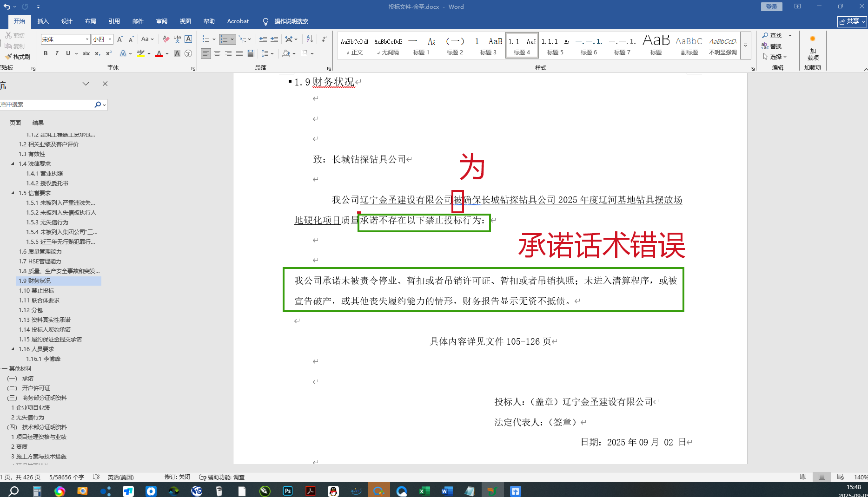
Task: Open the Windows search icon on taskbar
Action: 14,490
